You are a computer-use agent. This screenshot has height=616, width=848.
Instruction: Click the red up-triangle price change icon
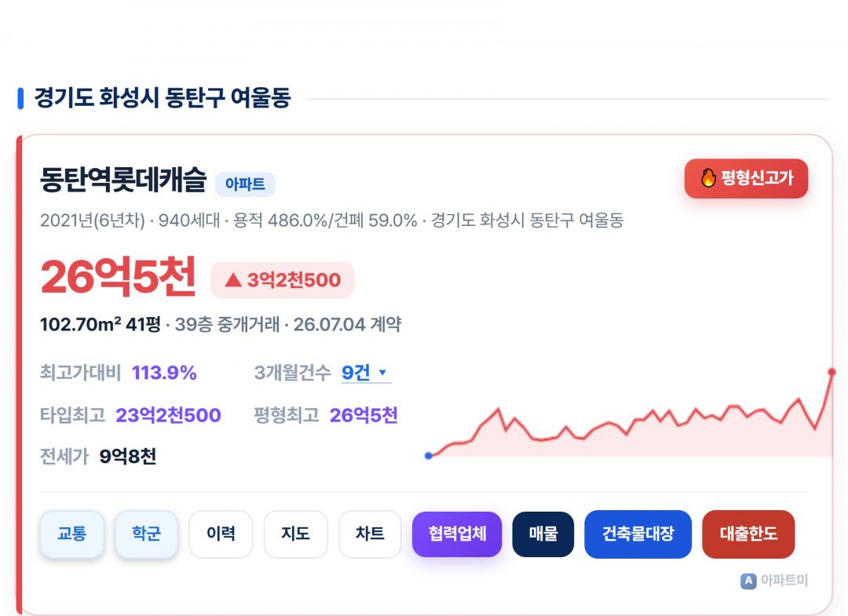[x=233, y=279]
